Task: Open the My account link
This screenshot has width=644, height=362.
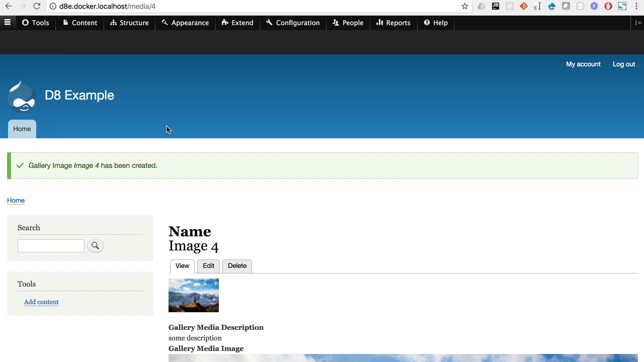Action: click(x=583, y=64)
